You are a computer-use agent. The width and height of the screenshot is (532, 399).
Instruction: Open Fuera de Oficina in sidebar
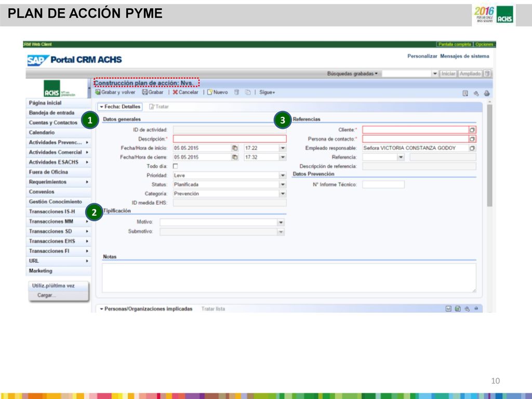tap(58, 172)
